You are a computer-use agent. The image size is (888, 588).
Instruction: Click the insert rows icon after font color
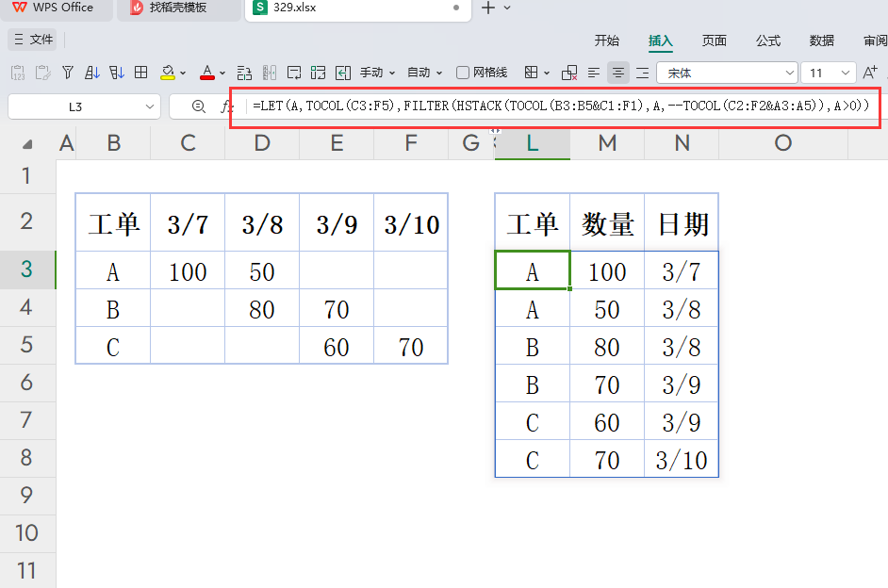click(x=244, y=73)
